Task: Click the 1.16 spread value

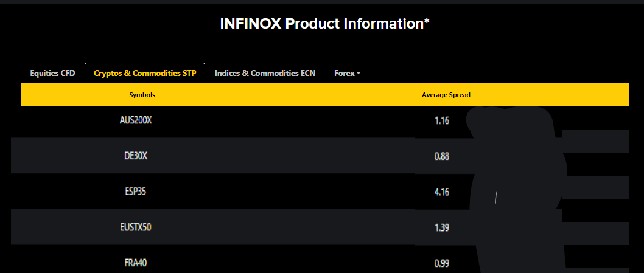Action: (442, 121)
